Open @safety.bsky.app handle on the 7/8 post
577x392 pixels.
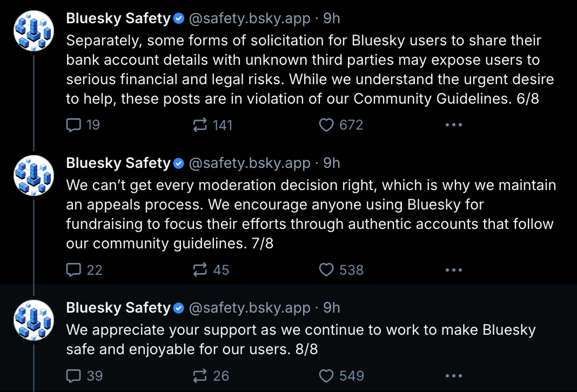(x=250, y=163)
